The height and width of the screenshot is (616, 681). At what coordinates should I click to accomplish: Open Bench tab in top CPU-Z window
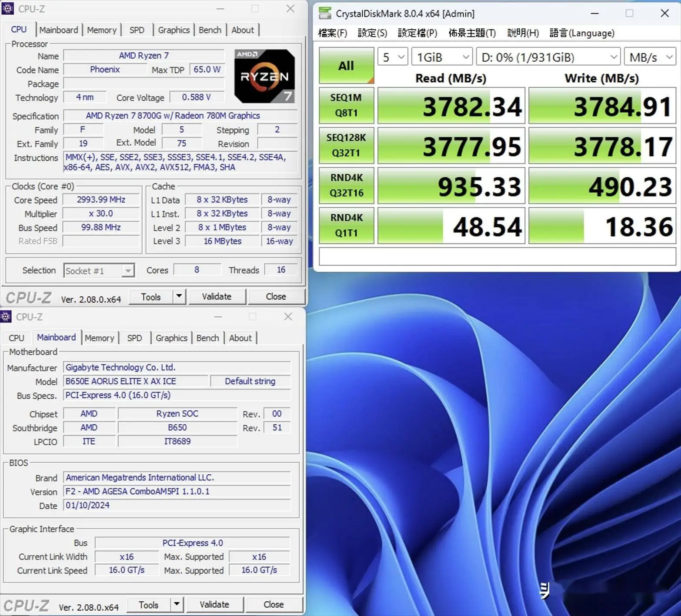pos(210,30)
